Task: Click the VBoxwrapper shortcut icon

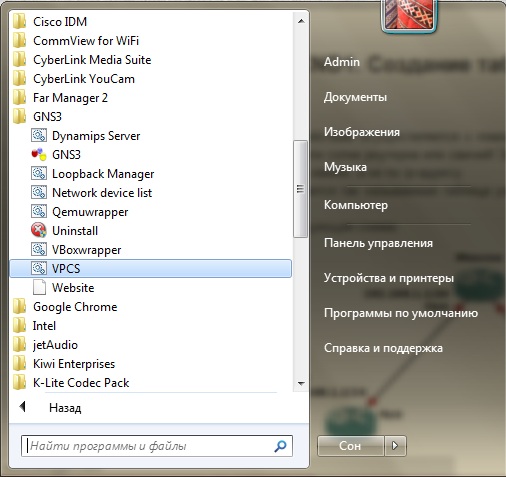Action: pos(39,250)
